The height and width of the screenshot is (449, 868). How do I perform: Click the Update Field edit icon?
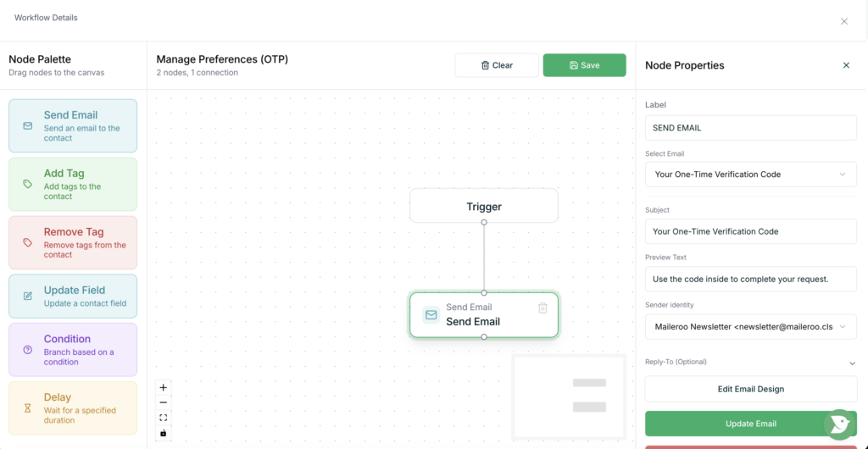click(28, 296)
